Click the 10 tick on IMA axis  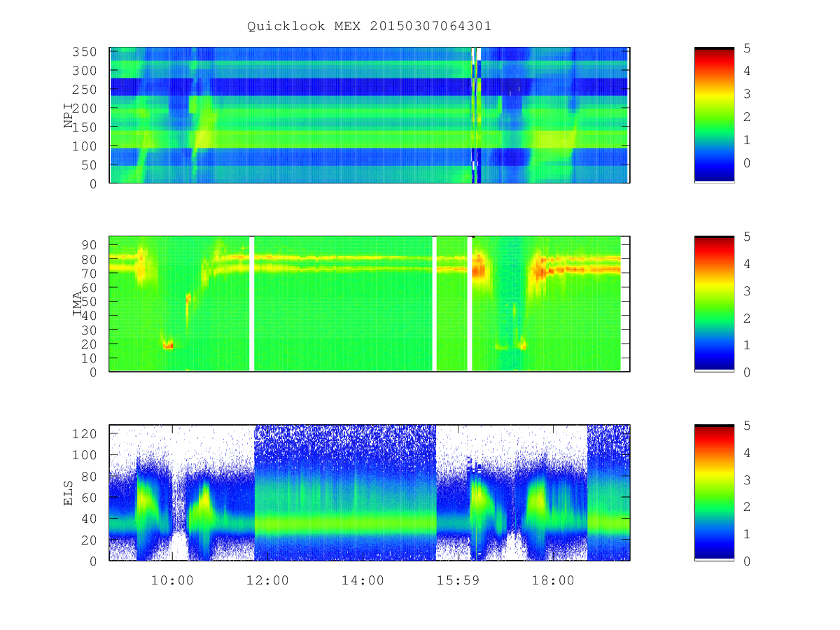90,358
